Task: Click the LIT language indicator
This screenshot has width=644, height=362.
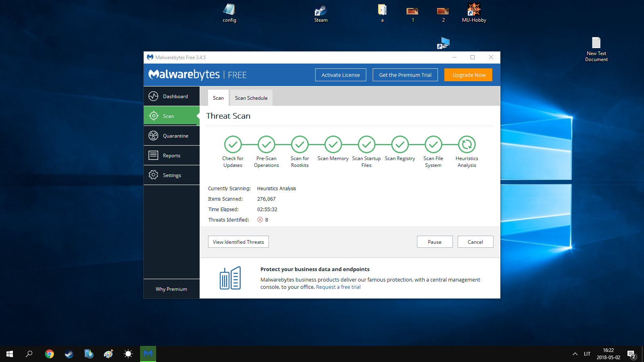Action: click(x=587, y=354)
